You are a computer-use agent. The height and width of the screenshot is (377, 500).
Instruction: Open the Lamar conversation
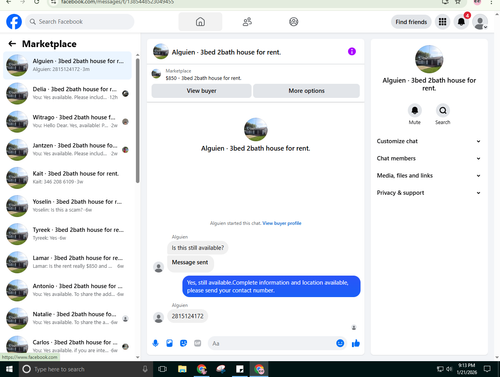[x=67, y=262]
